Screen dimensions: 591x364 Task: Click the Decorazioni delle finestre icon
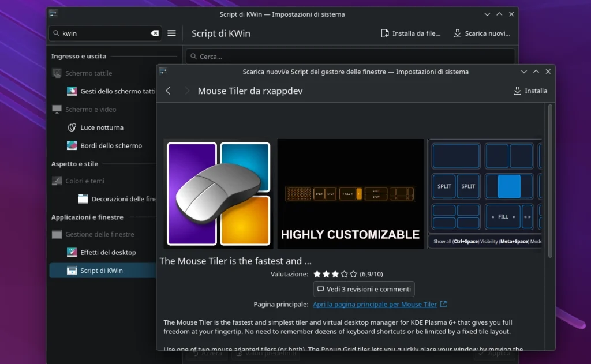tap(83, 199)
